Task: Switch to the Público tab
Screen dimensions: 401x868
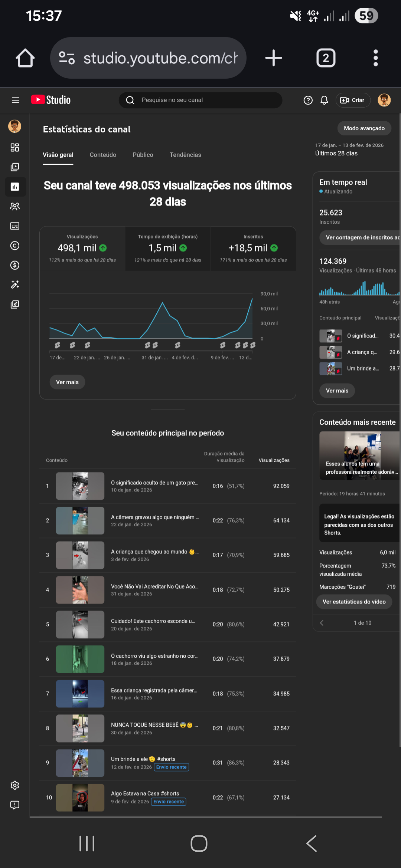Action: tap(143, 155)
